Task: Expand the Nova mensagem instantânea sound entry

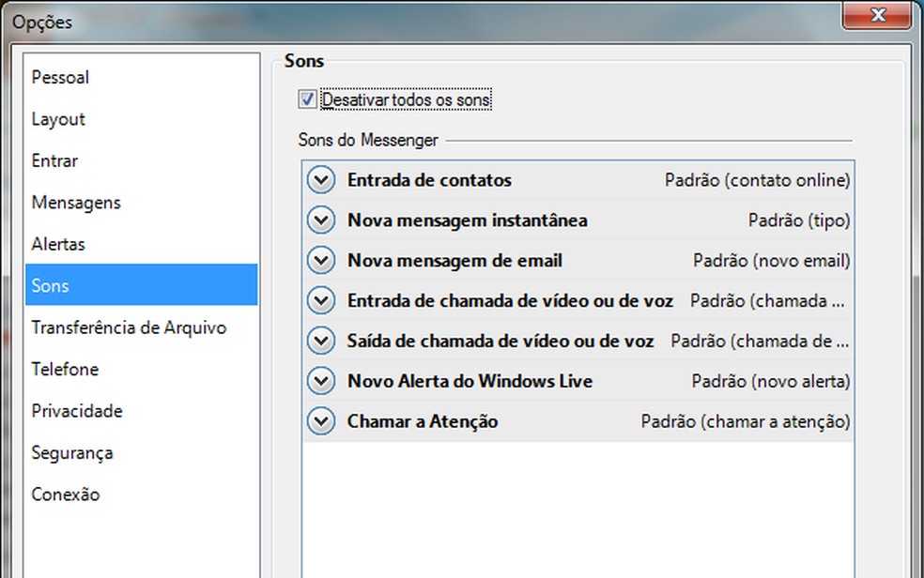Action: click(x=320, y=220)
